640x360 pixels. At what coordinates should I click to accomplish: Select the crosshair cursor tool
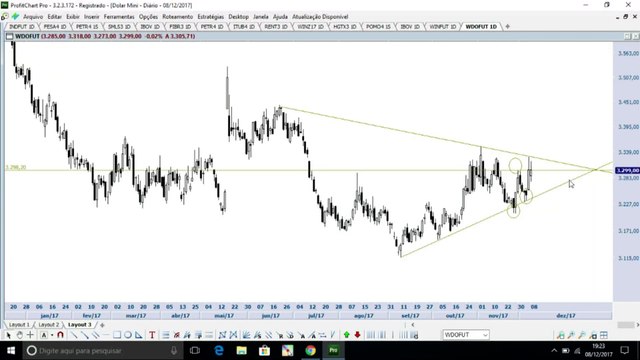pyautogui.click(x=30, y=335)
